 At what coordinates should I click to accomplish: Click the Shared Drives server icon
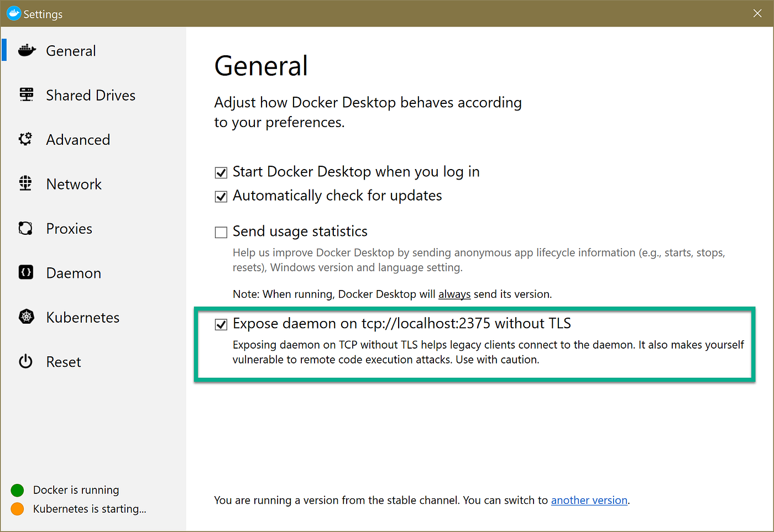(26, 94)
